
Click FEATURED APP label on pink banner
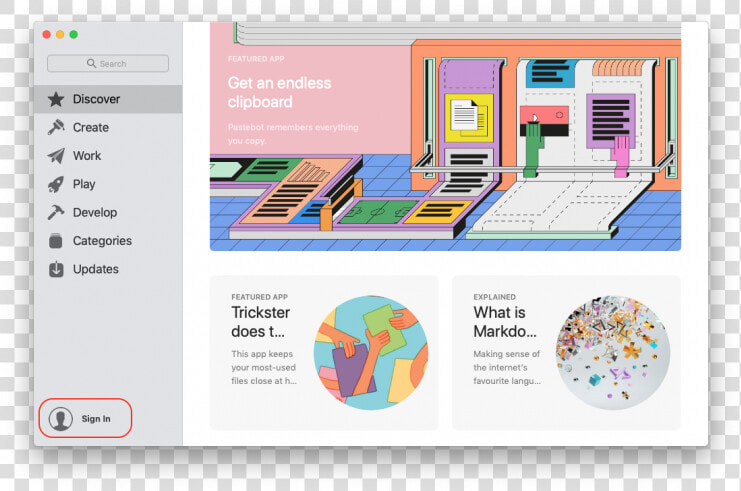[x=256, y=59]
